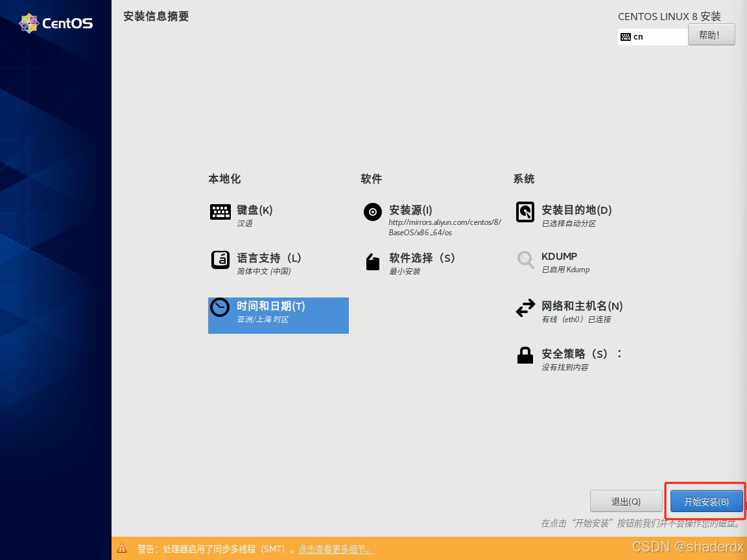Click the 没有找到内容 status text

click(565, 367)
